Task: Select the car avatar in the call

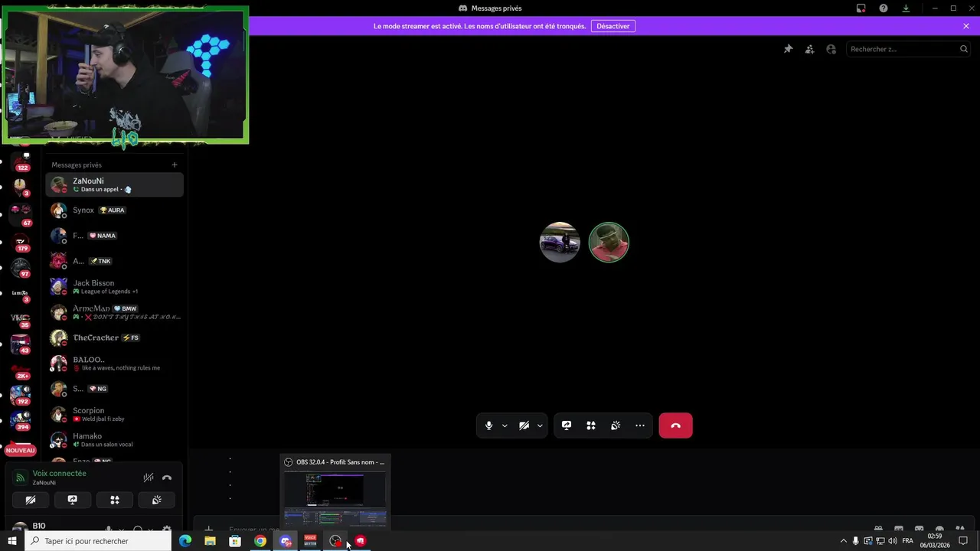Action: tap(560, 243)
